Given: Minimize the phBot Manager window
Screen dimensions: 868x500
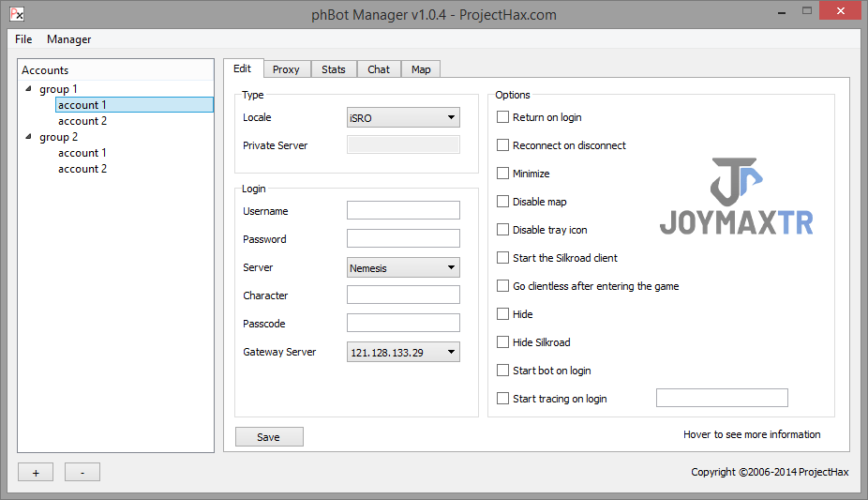Looking at the screenshot, I should coord(782,11).
